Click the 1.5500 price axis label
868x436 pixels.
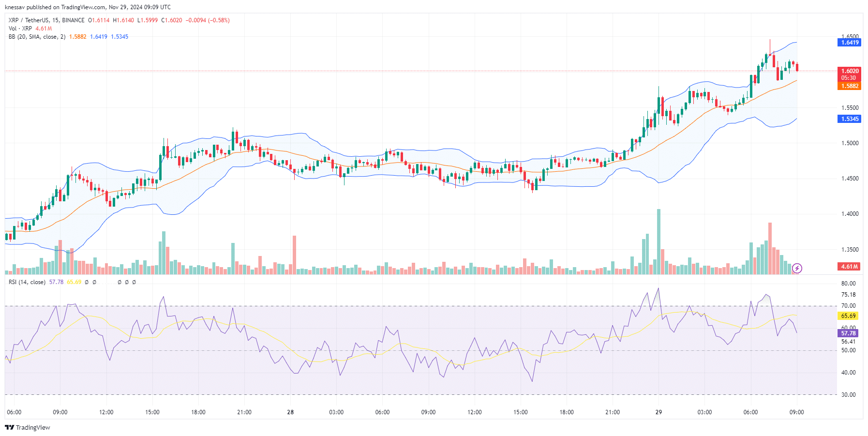point(850,108)
